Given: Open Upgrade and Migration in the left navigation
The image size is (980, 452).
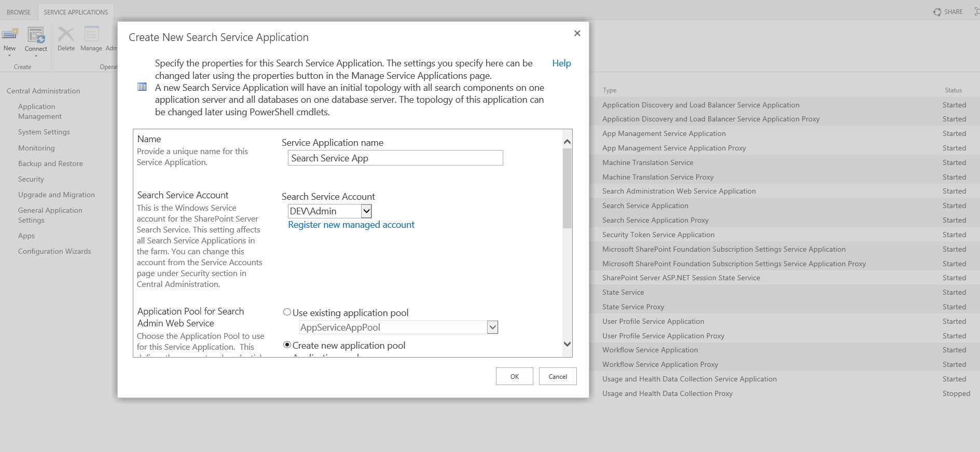Looking at the screenshot, I should point(57,195).
